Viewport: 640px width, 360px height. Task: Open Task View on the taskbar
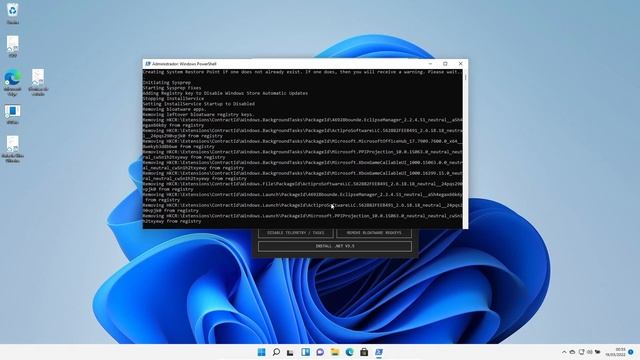pyautogui.click(x=290, y=352)
